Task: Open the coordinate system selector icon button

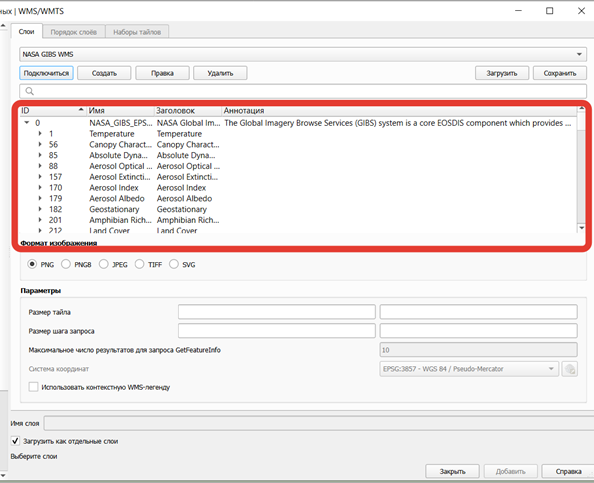Action: pos(569,369)
